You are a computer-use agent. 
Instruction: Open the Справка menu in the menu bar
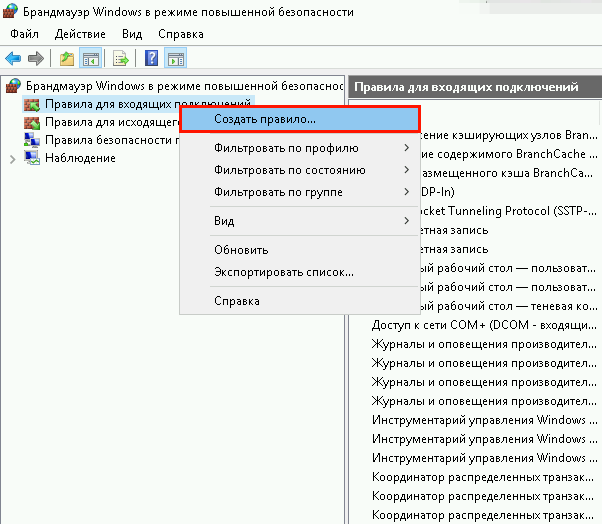[180, 34]
